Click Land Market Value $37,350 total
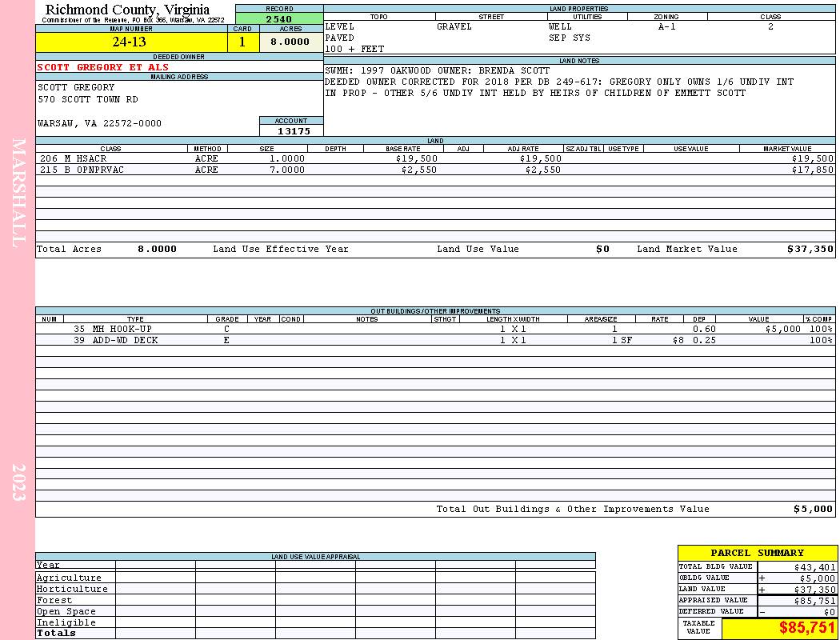This screenshot has width=840, height=640. [x=810, y=249]
